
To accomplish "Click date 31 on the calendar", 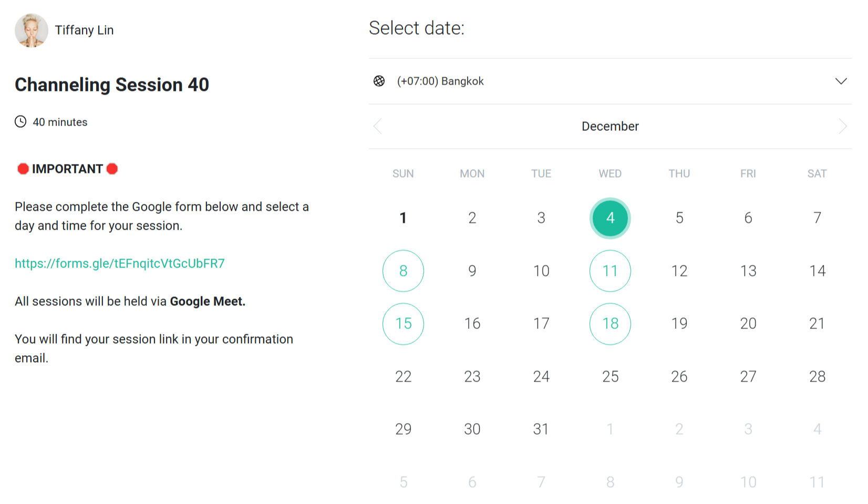I will [x=541, y=429].
